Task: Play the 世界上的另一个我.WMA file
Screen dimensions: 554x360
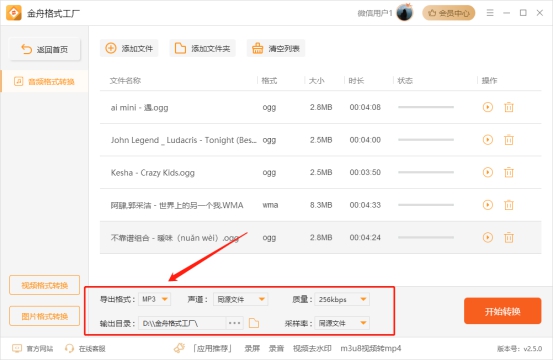Action: pos(488,205)
